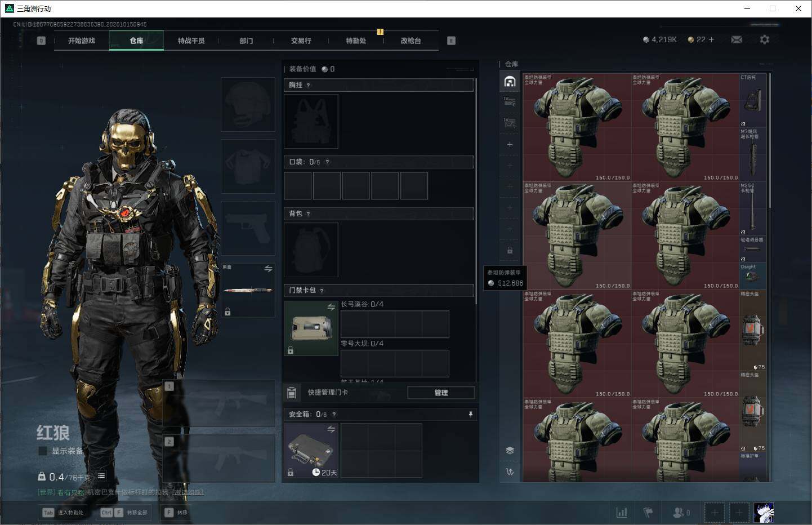The image size is (812, 525).
Task: Select the empty helmet equipment slot
Action: (x=248, y=105)
